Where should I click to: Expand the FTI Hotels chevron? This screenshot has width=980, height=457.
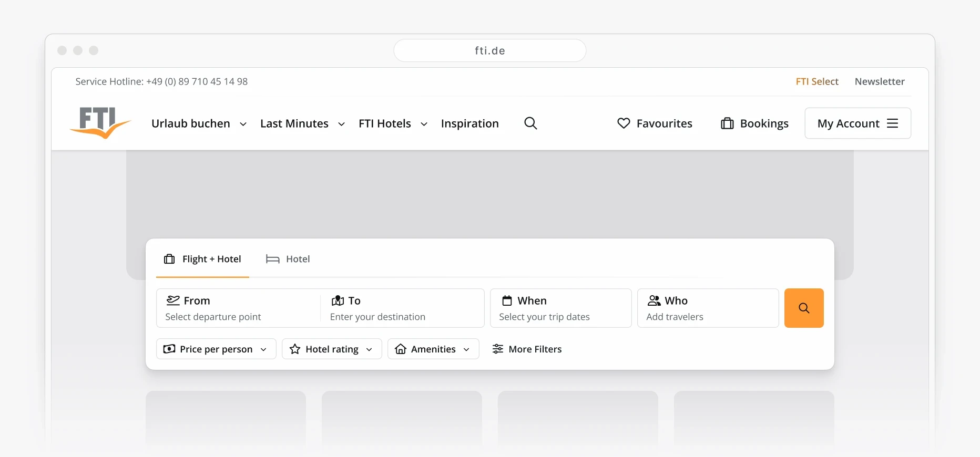[424, 124]
